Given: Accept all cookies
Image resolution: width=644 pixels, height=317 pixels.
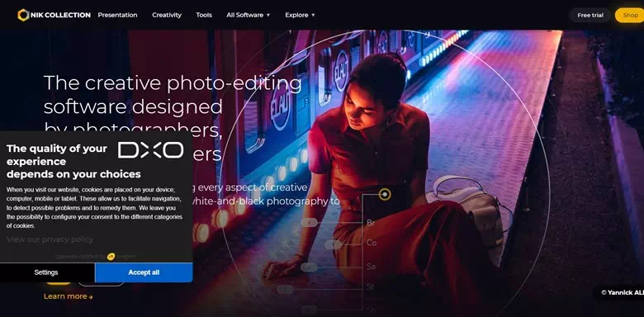Looking at the screenshot, I should [x=144, y=272].
